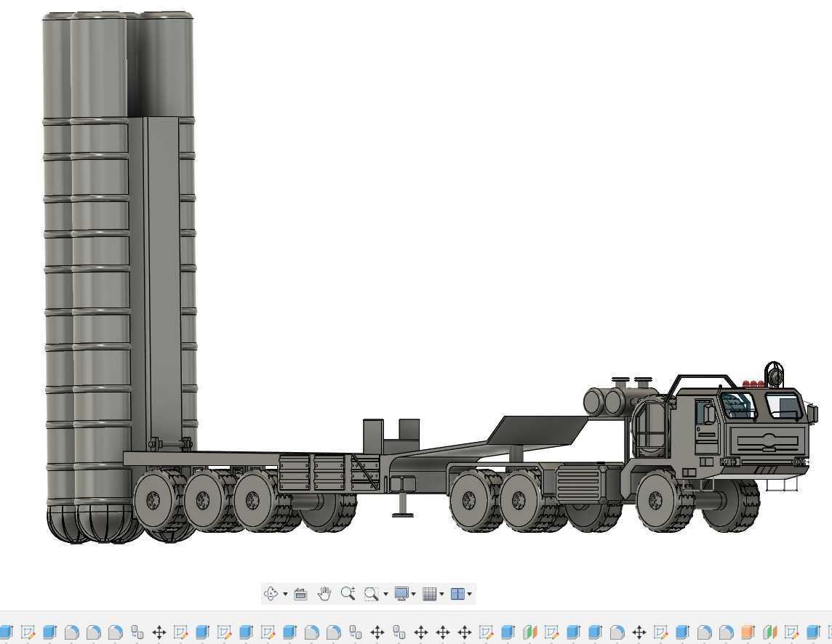This screenshot has width=832, height=644.
Task: Click the Grid and Snaps icon
Action: point(429,594)
